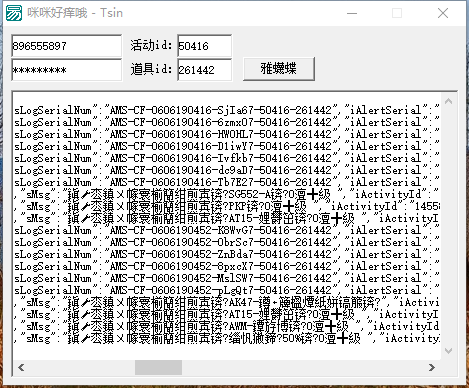This screenshot has width=469, height=388.
Task: Click the masked password field
Action: (67, 70)
